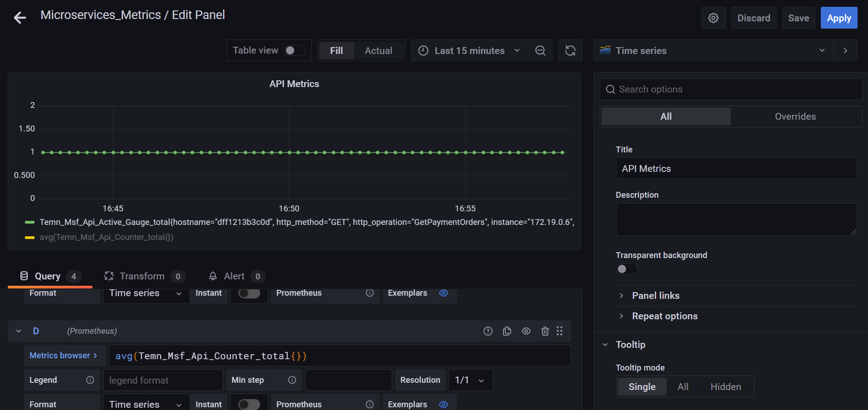Open dashboard settings gear icon

pyautogui.click(x=713, y=18)
